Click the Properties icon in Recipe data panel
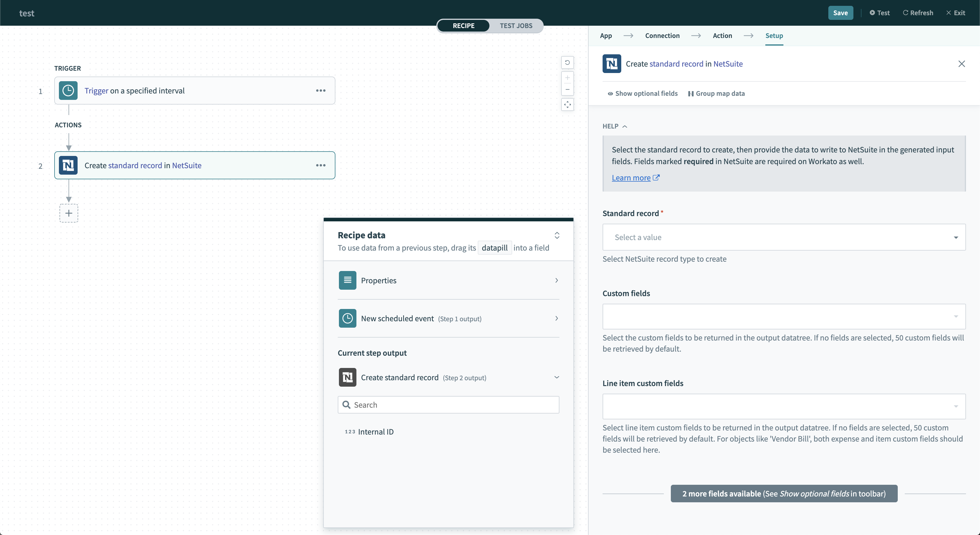 tap(347, 280)
